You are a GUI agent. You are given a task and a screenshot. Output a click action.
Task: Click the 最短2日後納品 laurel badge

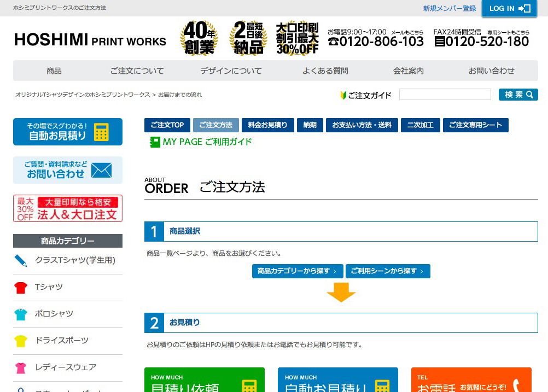tap(248, 38)
